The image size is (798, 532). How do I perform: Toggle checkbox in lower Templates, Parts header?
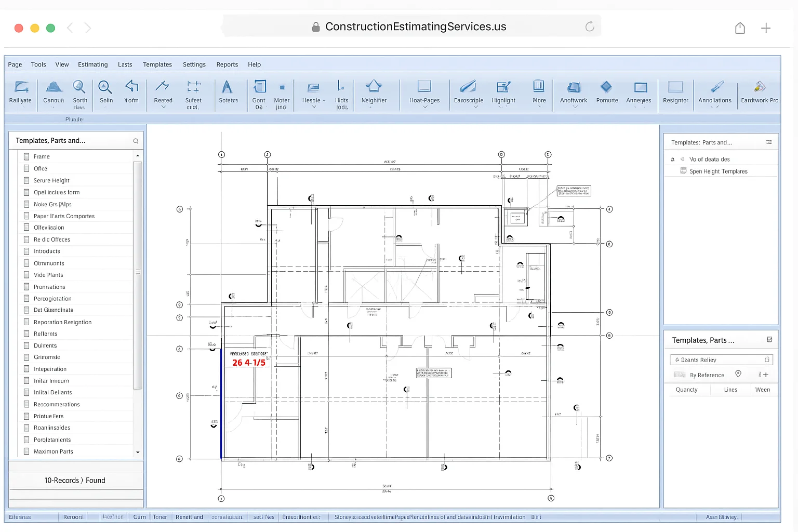769,340
